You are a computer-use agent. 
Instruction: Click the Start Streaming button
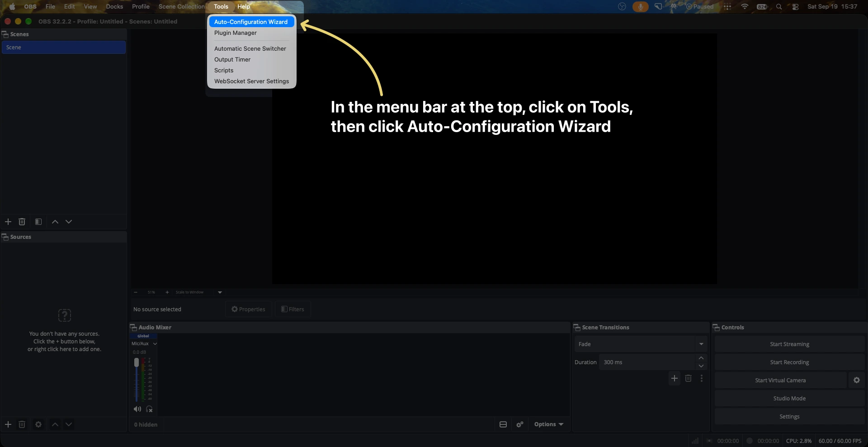[x=789, y=344]
